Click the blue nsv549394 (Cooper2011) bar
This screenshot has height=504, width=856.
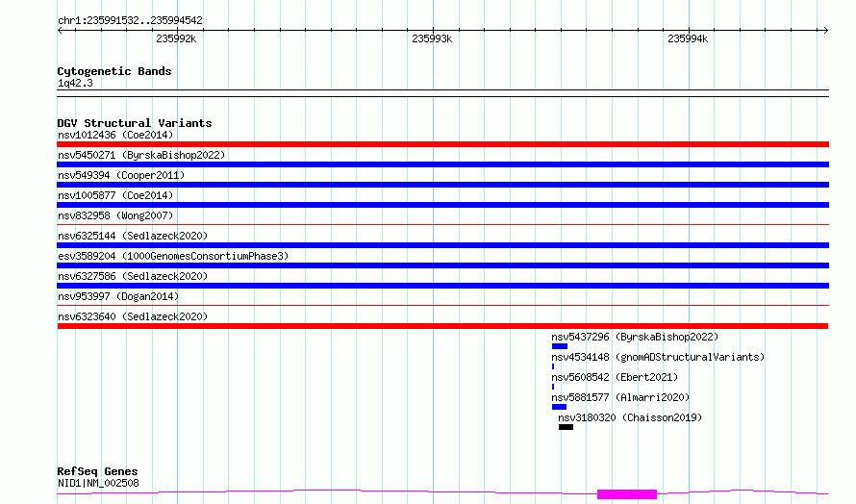tap(442, 185)
